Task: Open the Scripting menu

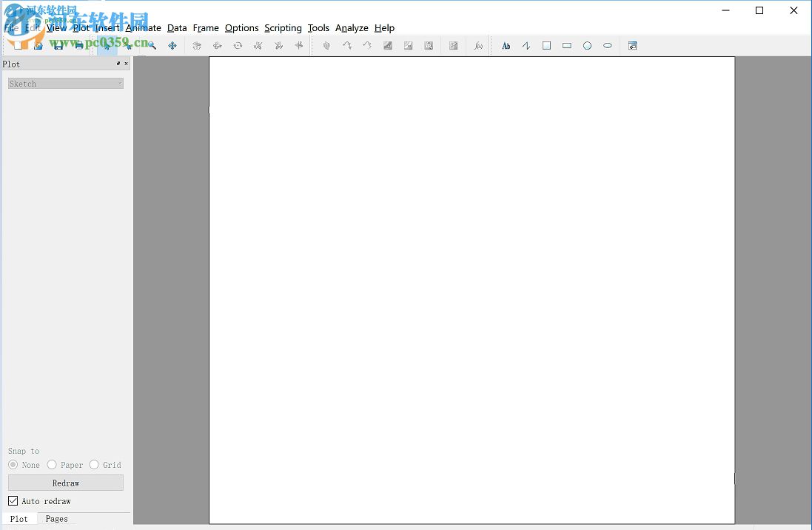Action: pos(283,28)
